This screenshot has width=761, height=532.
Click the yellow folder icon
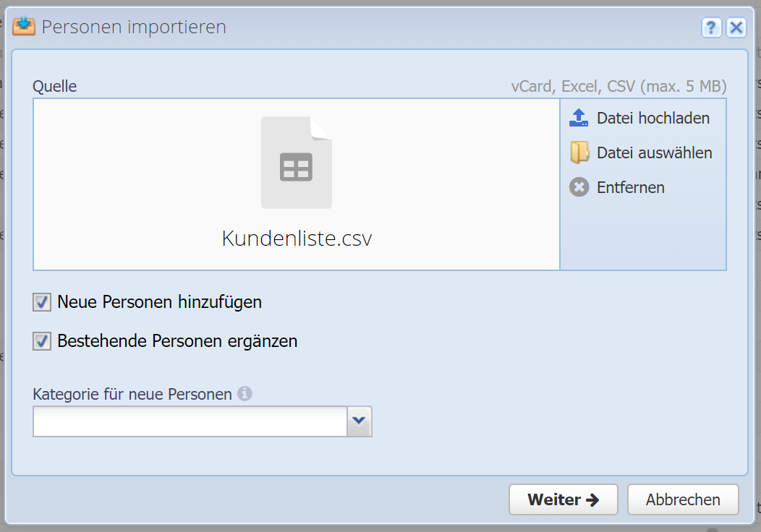(x=579, y=153)
